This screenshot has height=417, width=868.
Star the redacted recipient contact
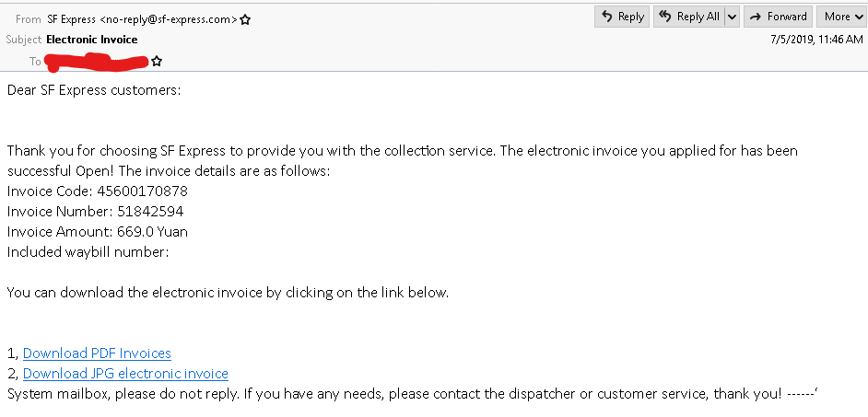(157, 61)
